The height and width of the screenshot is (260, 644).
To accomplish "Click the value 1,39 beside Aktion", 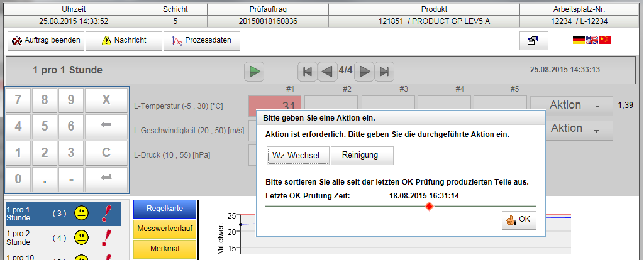I will (x=625, y=106).
